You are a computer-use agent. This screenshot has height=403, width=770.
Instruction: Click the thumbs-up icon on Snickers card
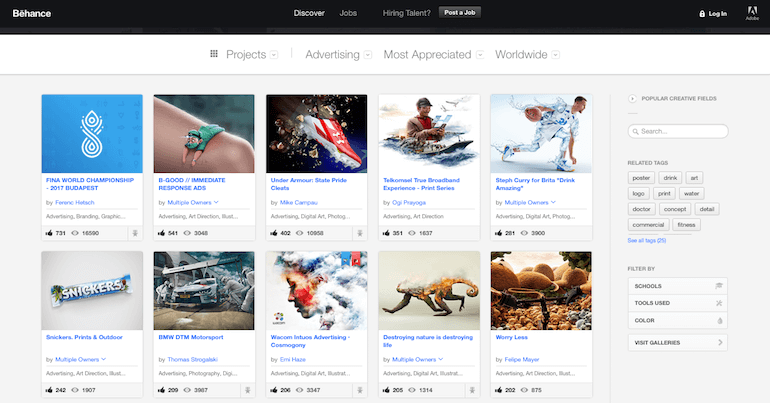(49, 390)
